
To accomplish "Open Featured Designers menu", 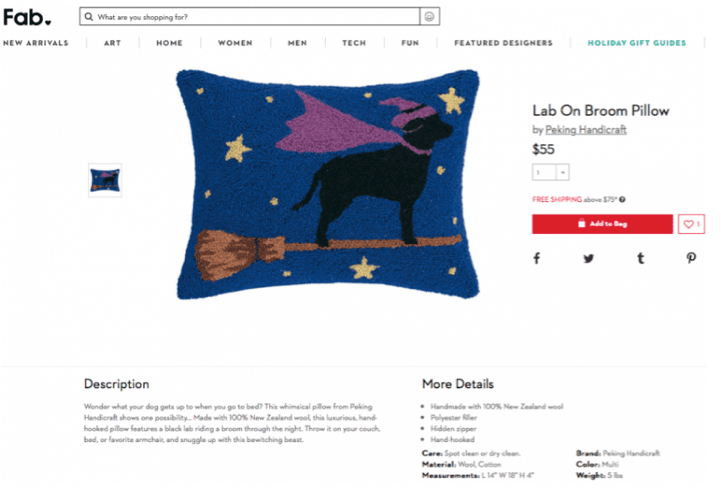I will 504,43.
